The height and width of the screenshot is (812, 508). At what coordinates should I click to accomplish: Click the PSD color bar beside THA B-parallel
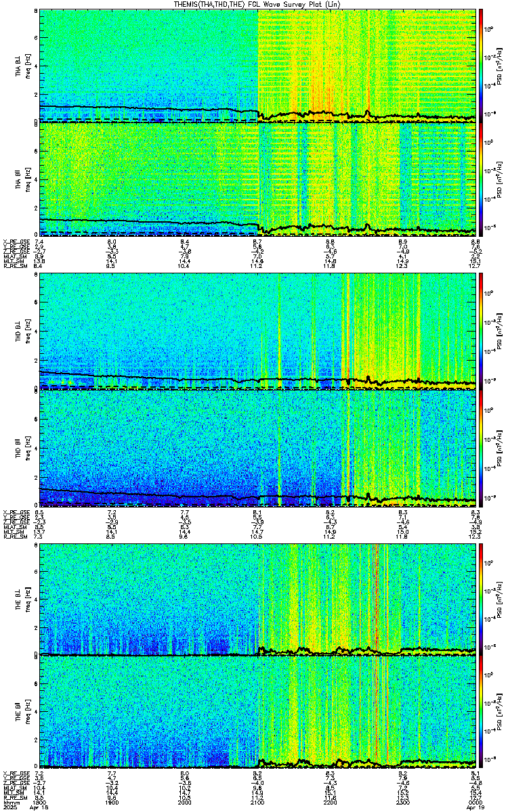point(481,179)
